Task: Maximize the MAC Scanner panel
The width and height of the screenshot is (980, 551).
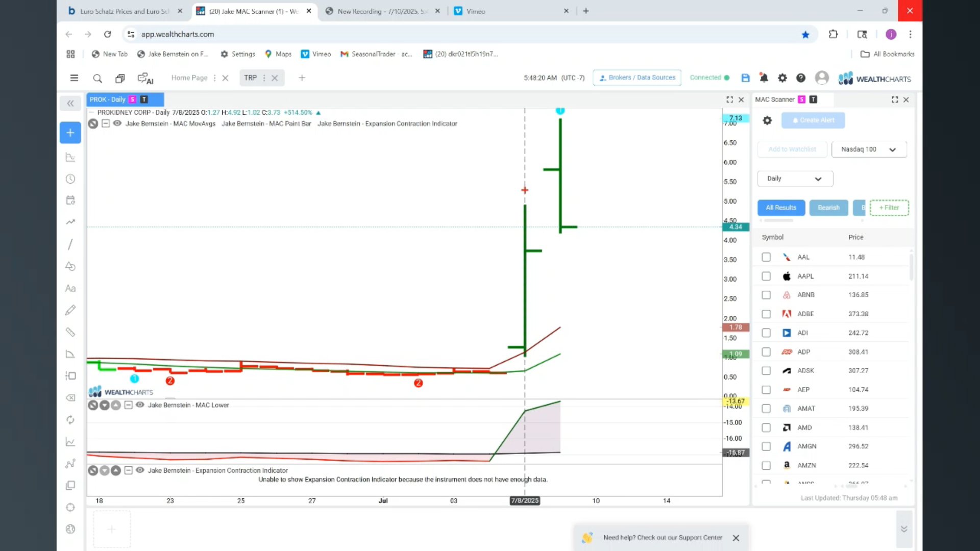Action: [895, 99]
